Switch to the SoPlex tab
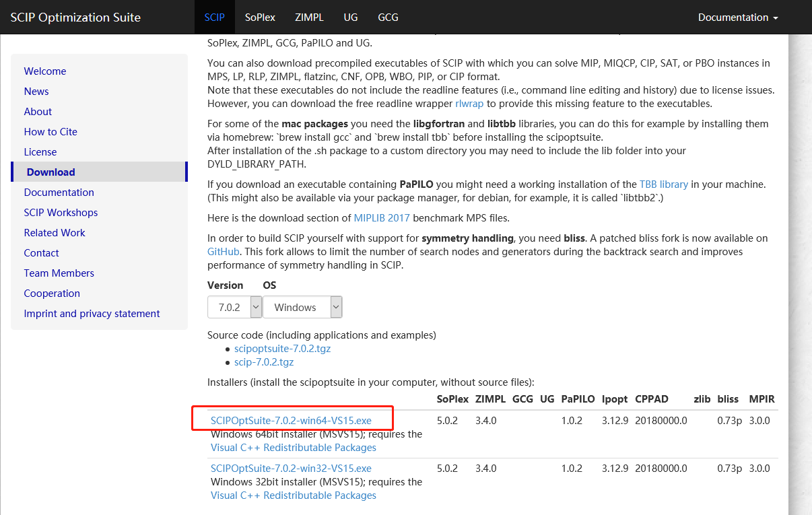This screenshot has height=515, width=812. (x=260, y=17)
